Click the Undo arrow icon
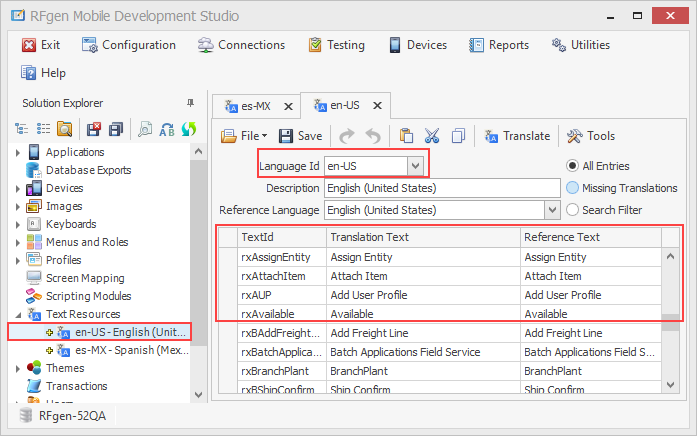The width and height of the screenshot is (697, 436). (373, 136)
